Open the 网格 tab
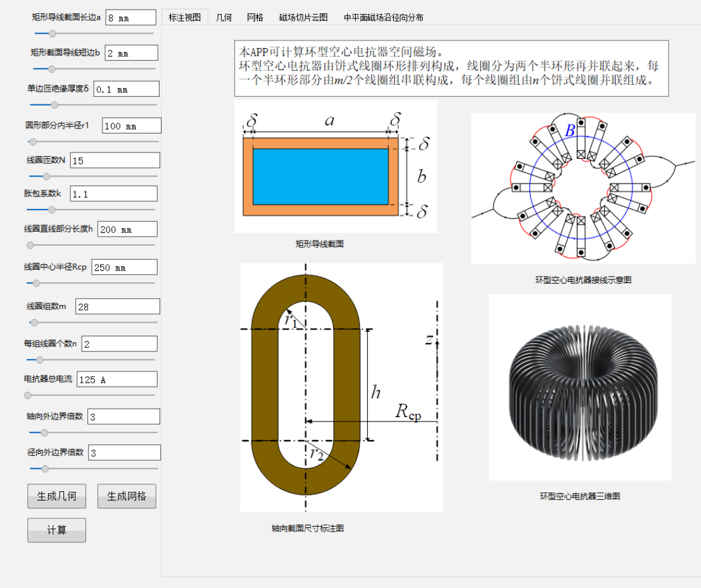Viewport: 701px width, 588px height. pyautogui.click(x=255, y=18)
